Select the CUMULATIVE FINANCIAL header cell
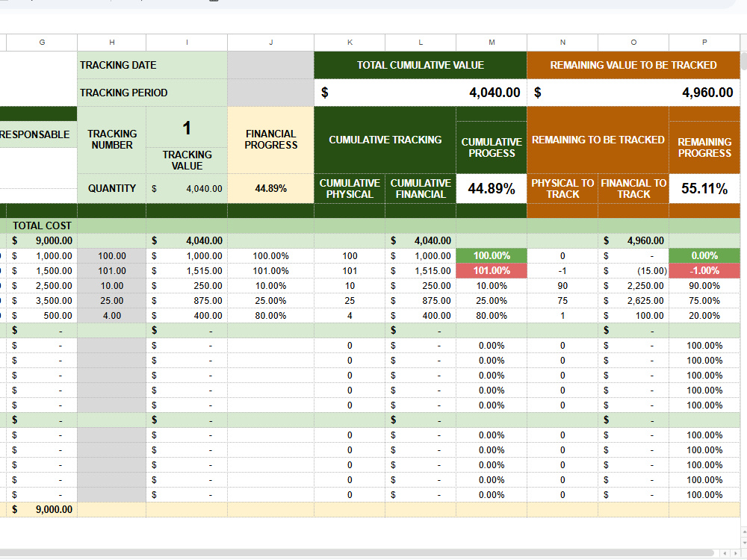The image size is (747, 560). [x=421, y=189]
